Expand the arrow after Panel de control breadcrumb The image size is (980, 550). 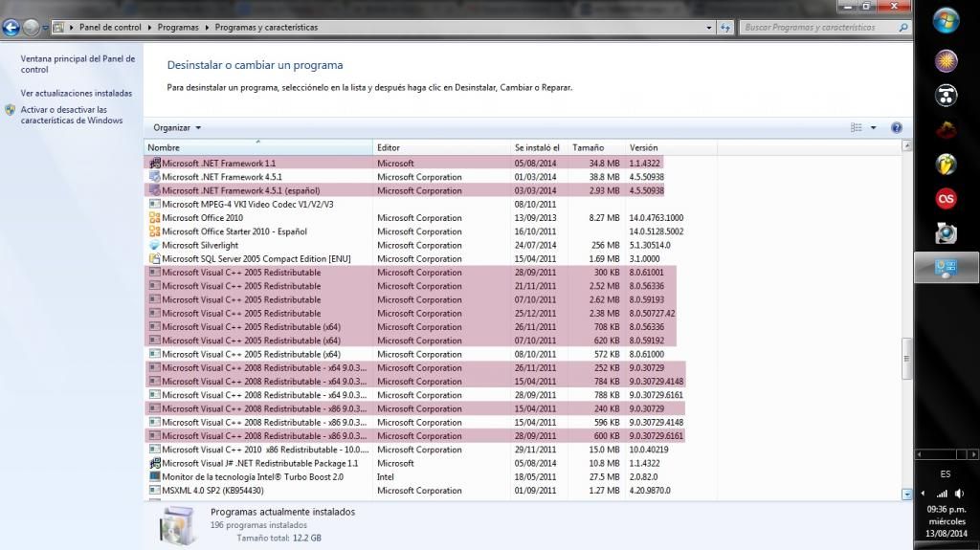(x=149, y=28)
